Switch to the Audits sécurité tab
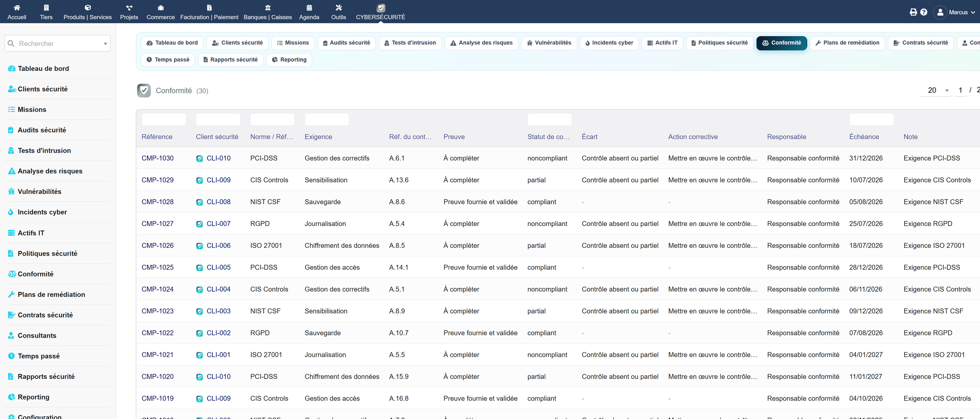Image resolution: width=980 pixels, height=419 pixels. tap(347, 43)
